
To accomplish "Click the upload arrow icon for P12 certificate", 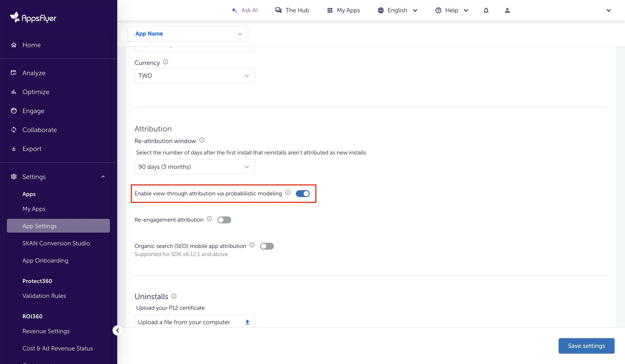I will pyautogui.click(x=247, y=322).
